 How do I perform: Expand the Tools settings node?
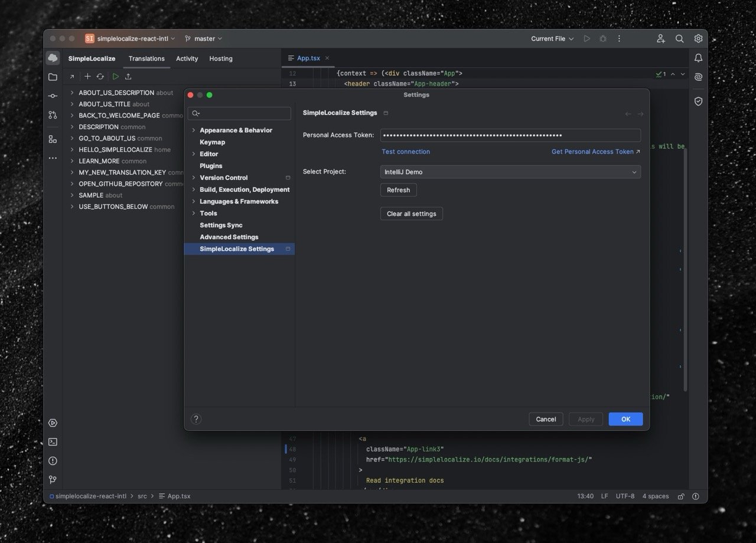[193, 213]
